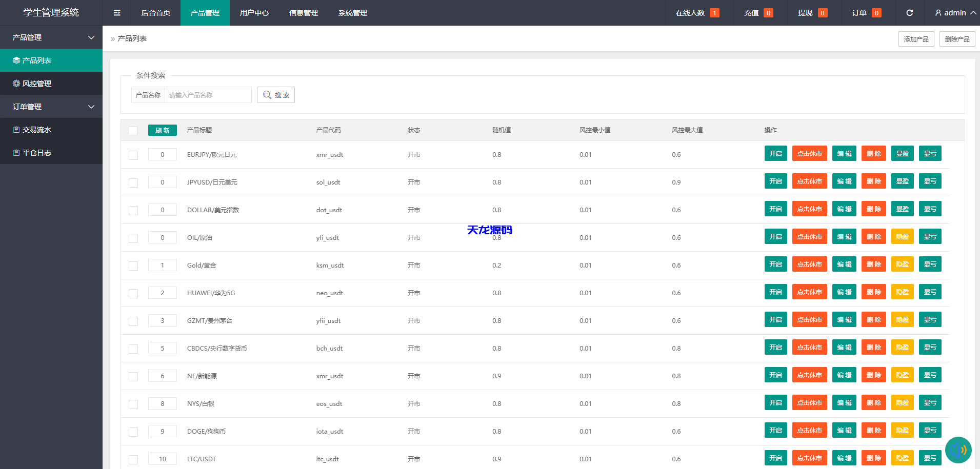The height and width of the screenshot is (469, 980).
Task: Select the Gold/黄金 row checkbox
Action: coord(133,266)
